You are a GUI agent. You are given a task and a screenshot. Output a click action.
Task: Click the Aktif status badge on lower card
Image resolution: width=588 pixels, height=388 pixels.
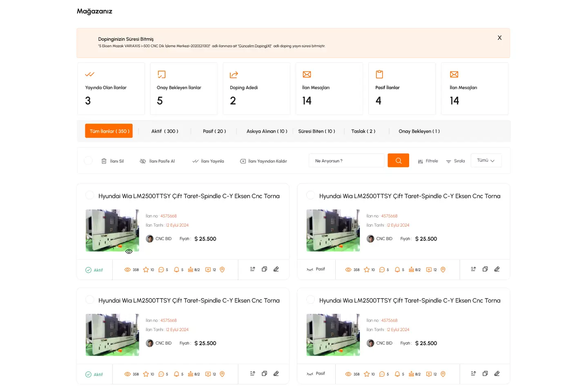pyautogui.click(x=94, y=375)
